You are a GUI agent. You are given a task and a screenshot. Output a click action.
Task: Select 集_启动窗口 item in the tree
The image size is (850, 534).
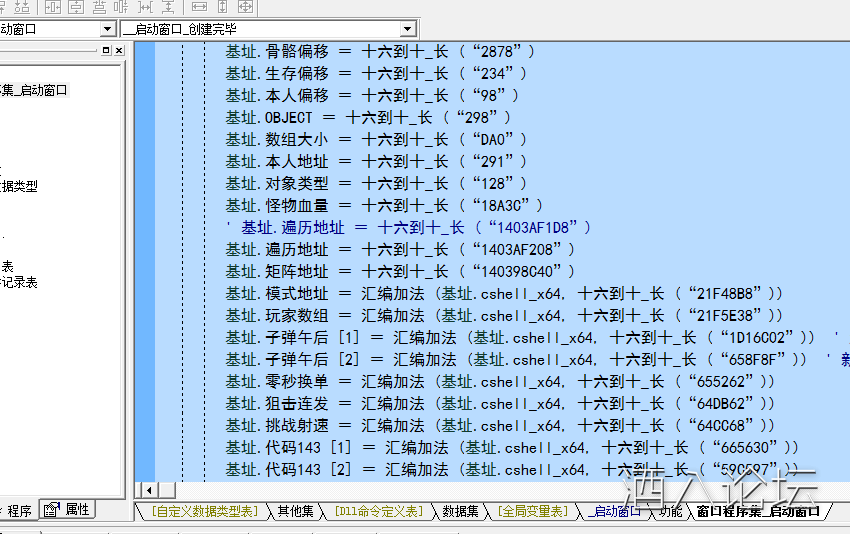tap(33, 90)
